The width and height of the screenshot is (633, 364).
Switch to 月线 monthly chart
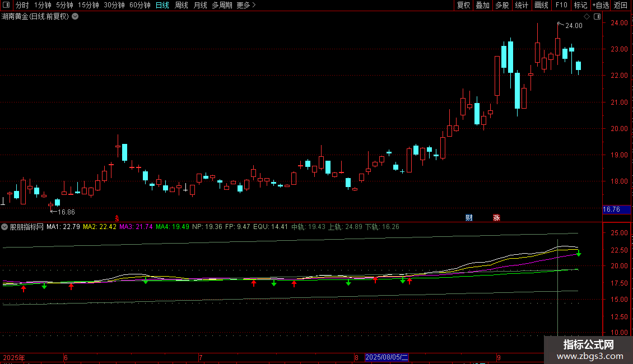[200, 5]
